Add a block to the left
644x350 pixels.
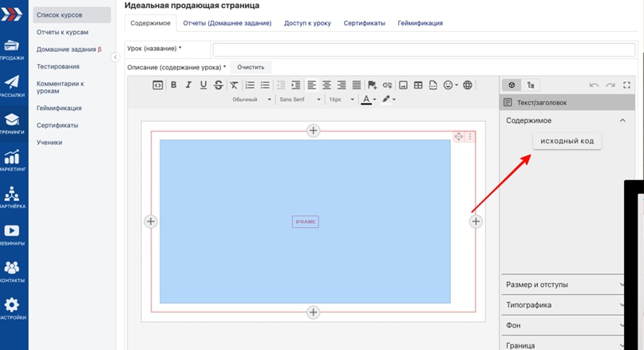151,222
